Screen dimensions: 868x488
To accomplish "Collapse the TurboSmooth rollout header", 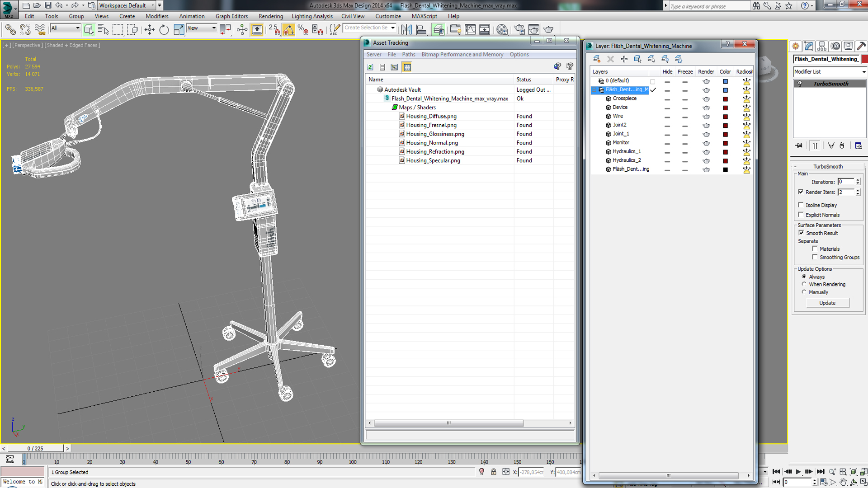I will coord(827,166).
